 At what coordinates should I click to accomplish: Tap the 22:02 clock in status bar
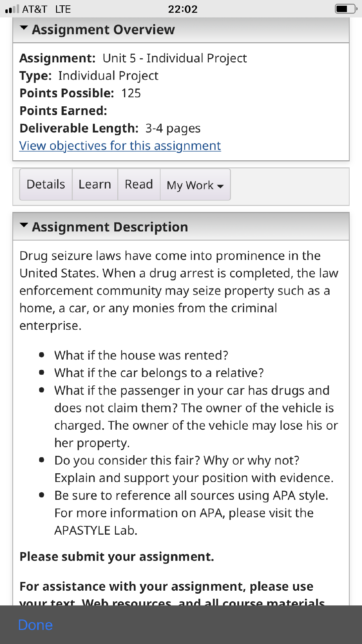(183, 9)
